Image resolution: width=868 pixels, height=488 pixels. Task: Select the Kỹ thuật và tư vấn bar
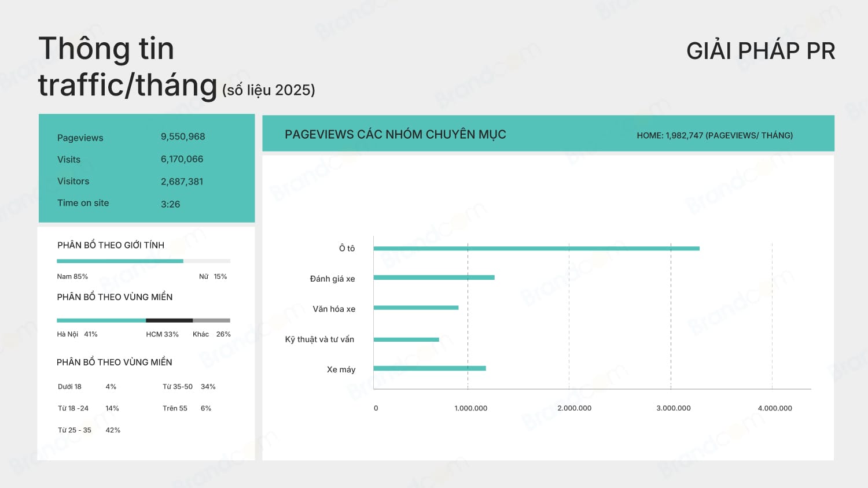pyautogui.click(x=406, y=339)
